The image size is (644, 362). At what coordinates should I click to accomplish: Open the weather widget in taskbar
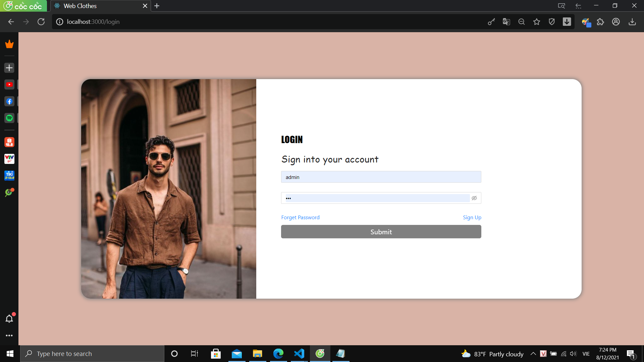coord(492,354)
